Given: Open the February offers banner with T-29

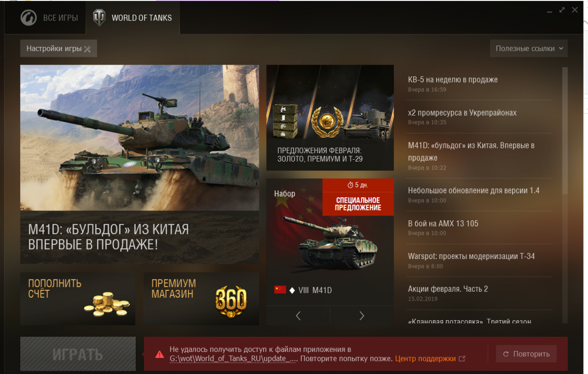Looking at the screenshot, I should [x=330, y=117].
